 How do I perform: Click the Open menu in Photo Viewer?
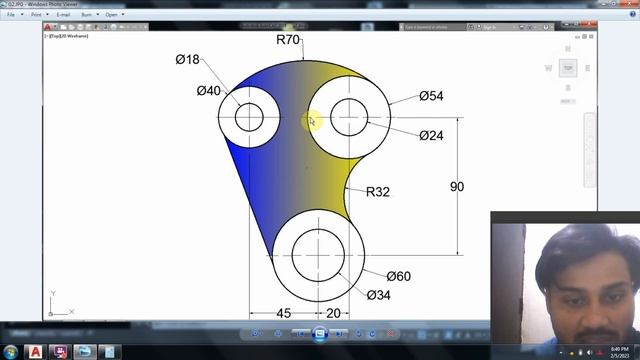point(111,15)
